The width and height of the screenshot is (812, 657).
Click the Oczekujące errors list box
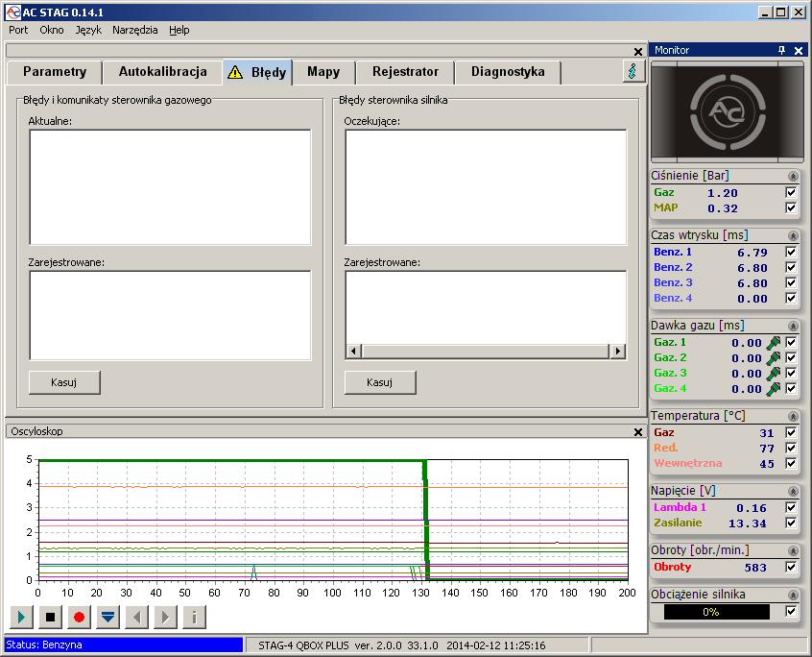486,187
